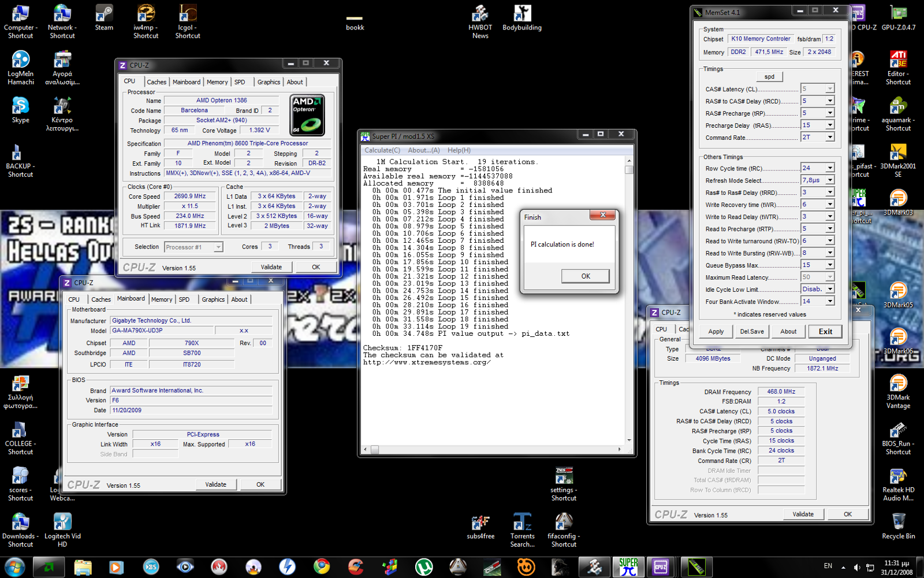Click the Windows Start orb
Image resolution: width=924 pixels, height=578 pixels.
point(14,567)
